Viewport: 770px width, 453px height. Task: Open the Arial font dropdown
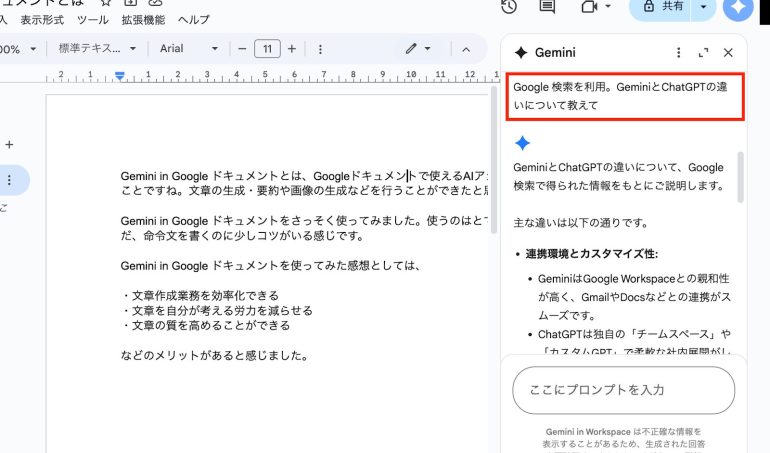pos(189,49)
